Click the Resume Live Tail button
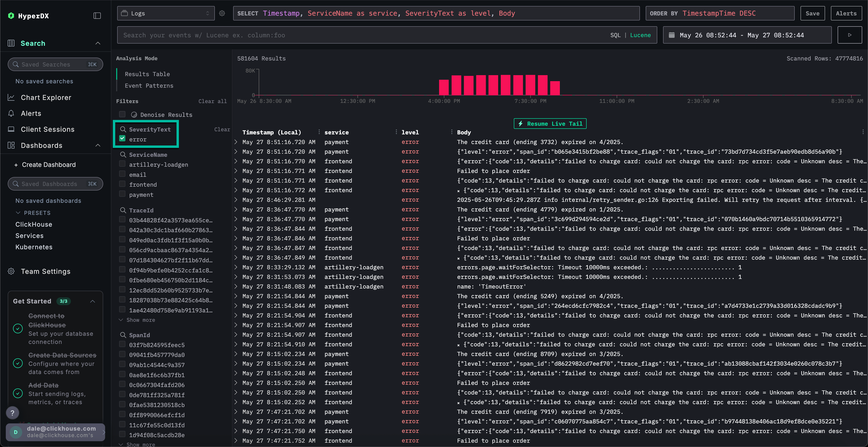Viewport: 868px width, 447px height. (x=550, y=124)
